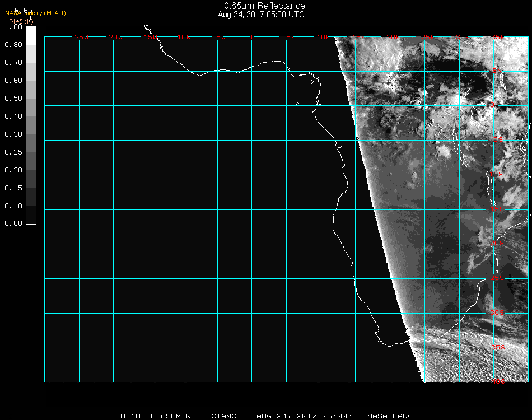Viewport: 532px width, 420px height.
Task: Click the 0.25 colorbar value
Action: point(13,152)
